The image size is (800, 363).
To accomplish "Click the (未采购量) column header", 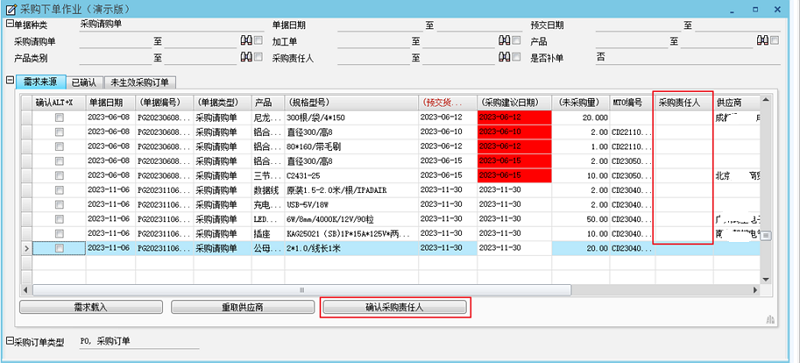I will 581,102.
